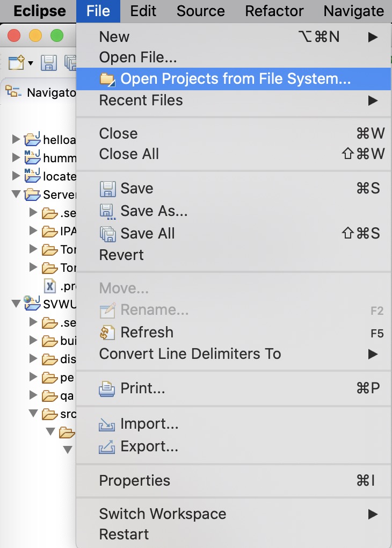Choose Export... in the File menu
The height and width of the screenshot is (548, 392).
point(234,446)
